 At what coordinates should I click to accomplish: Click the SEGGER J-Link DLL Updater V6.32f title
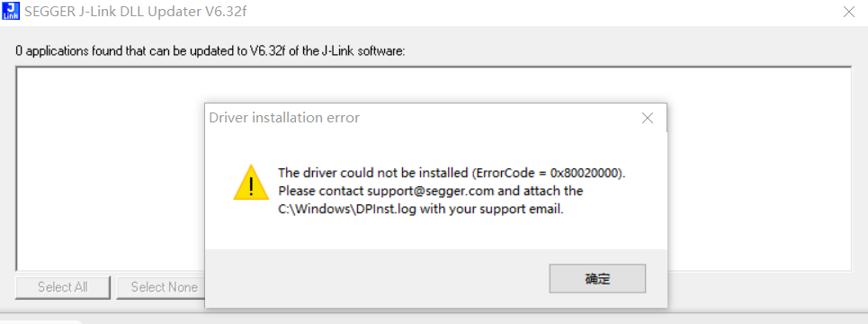136,11
